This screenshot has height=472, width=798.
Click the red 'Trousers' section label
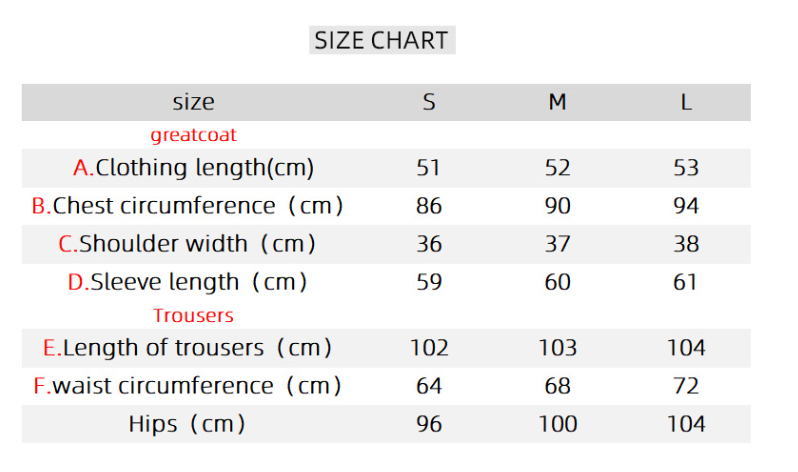coord(193,315)
